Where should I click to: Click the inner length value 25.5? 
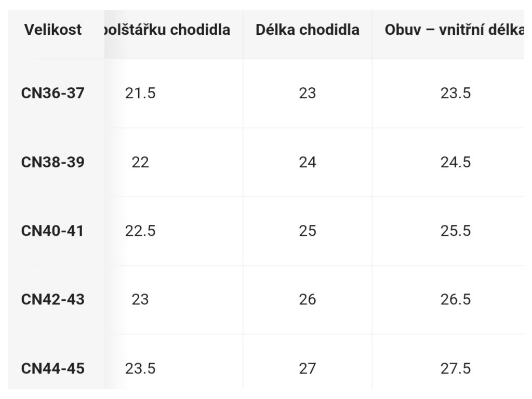pyautogui.click(x=456, y=231)
